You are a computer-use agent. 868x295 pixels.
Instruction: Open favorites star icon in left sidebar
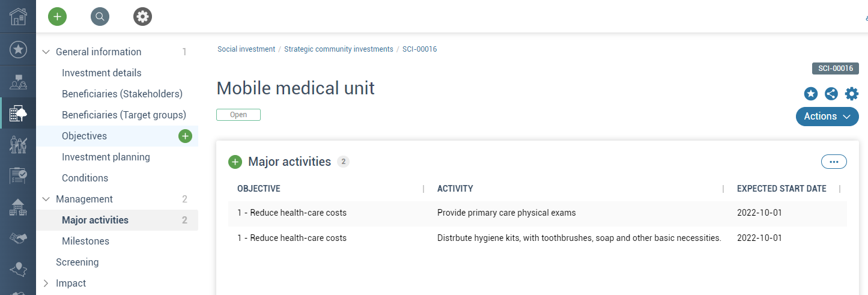(18, 49)
